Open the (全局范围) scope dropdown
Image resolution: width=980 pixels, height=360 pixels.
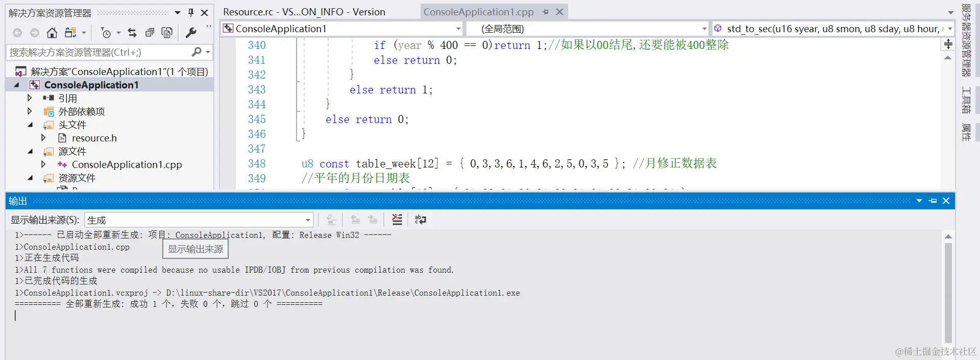[704, 29]
